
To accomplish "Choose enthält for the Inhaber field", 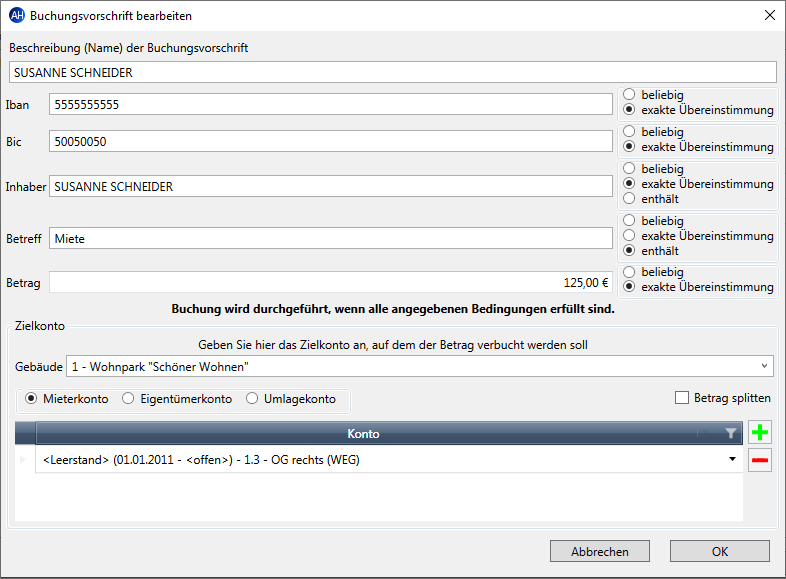I will (x=629, y=199).
